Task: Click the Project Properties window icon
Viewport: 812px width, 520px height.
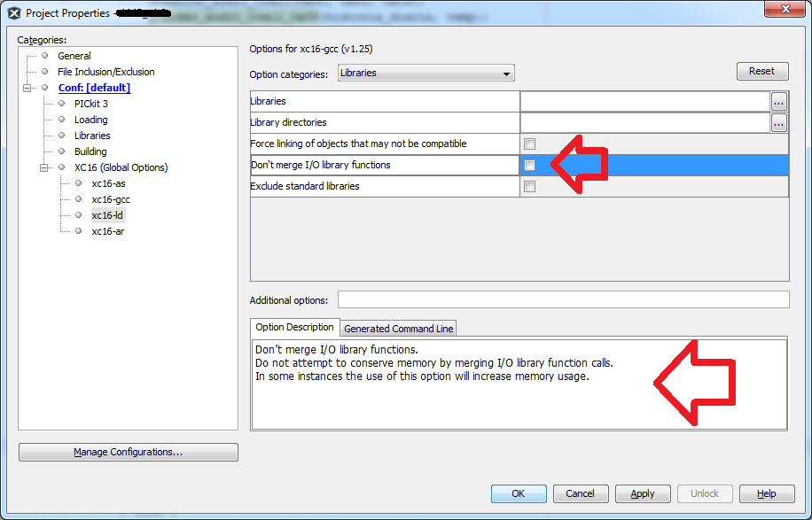Action: click(14, 13)
